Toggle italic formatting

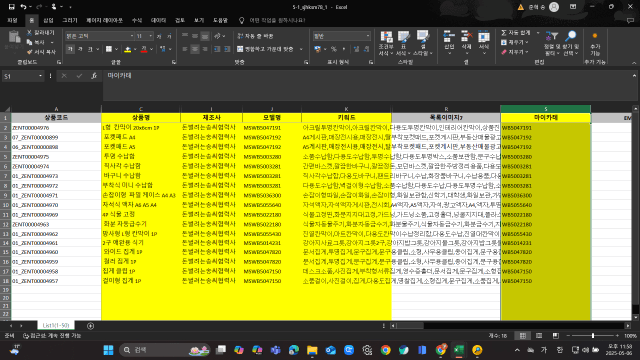click(80, 49)
